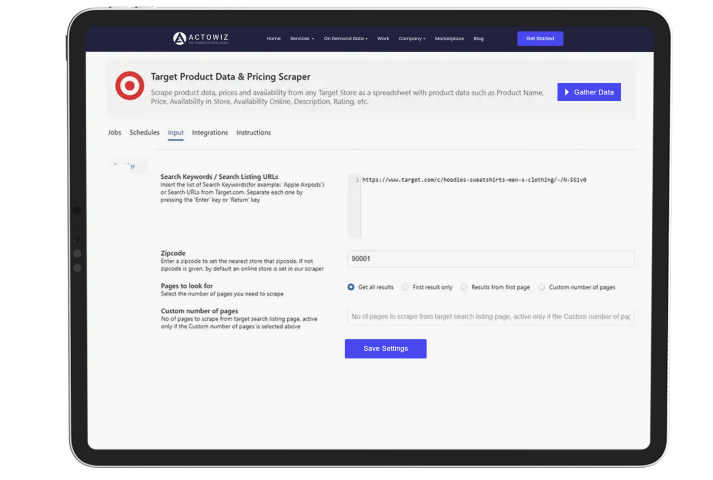Image resolution: width=713 pixels, height=480 pixels.
Task: Select First result only radio option
Action: pyautogui.click(x=405, y=287)
